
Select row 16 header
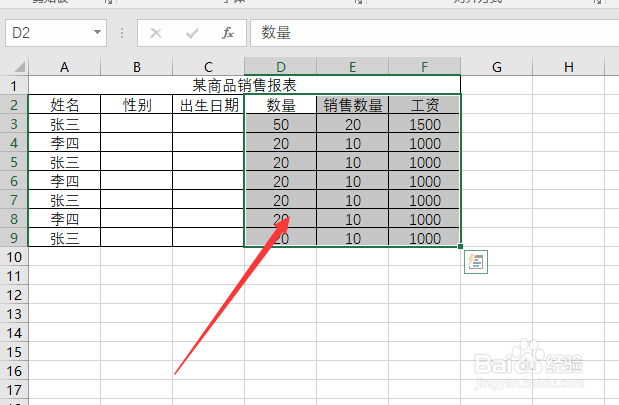click(14, 371)
